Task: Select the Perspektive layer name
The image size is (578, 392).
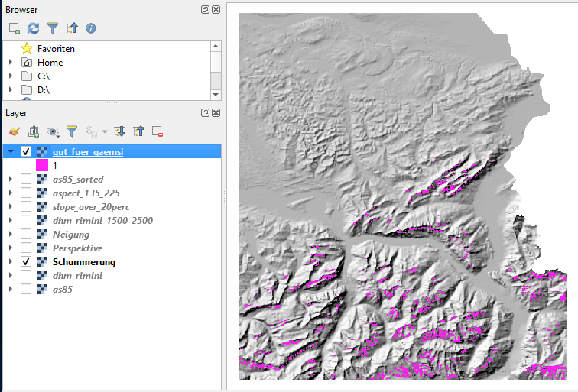Action: 77,248
